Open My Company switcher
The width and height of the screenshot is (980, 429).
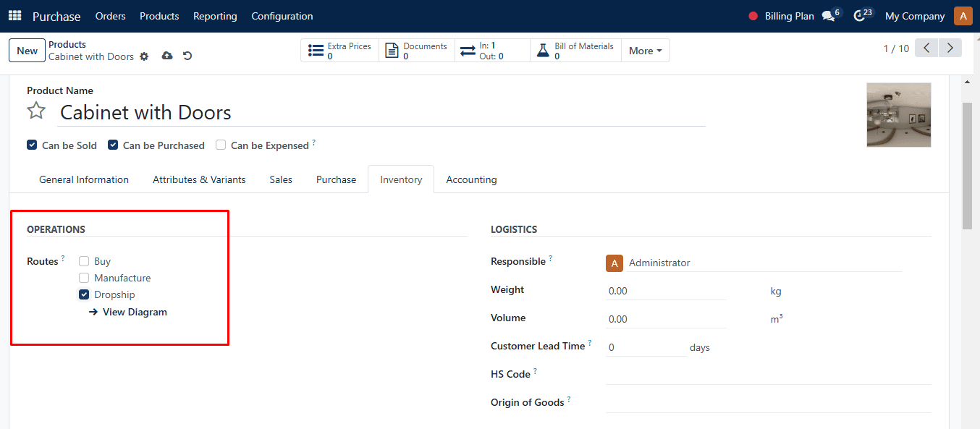coord(915,16)
